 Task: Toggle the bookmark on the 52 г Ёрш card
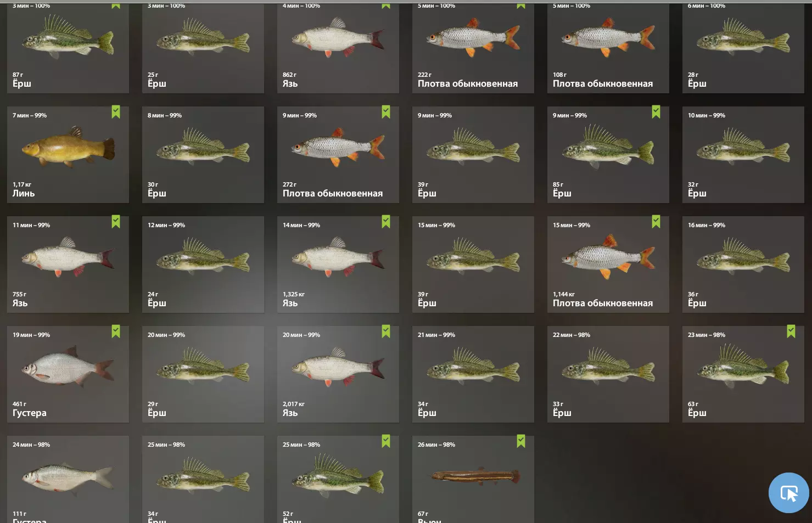[386, 441]
